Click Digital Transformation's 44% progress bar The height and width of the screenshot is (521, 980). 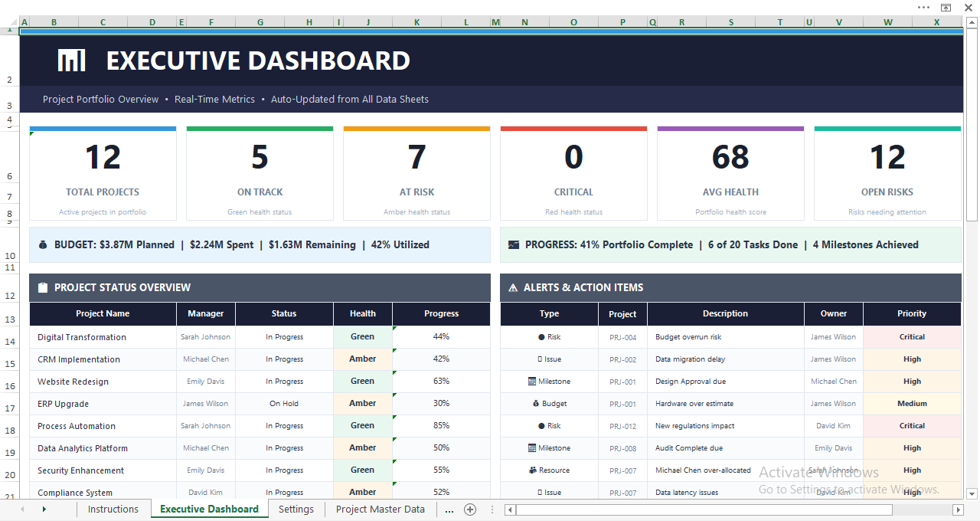tap(441, 336)
